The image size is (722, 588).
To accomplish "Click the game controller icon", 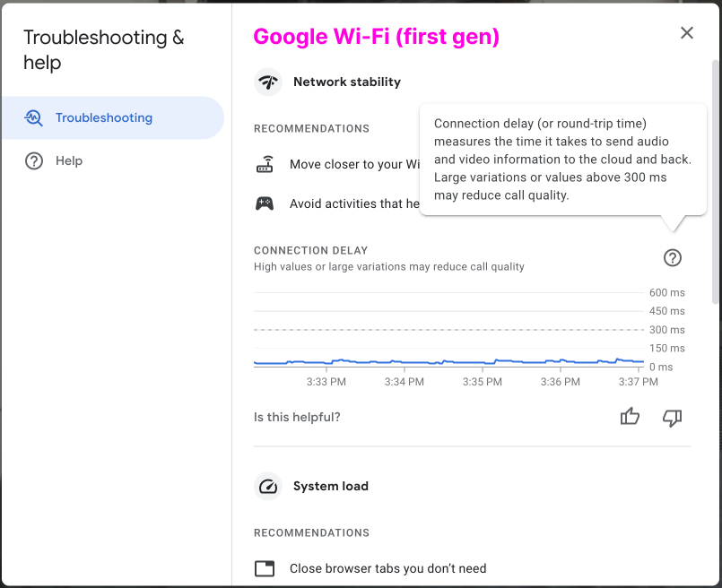I will 265,203.
